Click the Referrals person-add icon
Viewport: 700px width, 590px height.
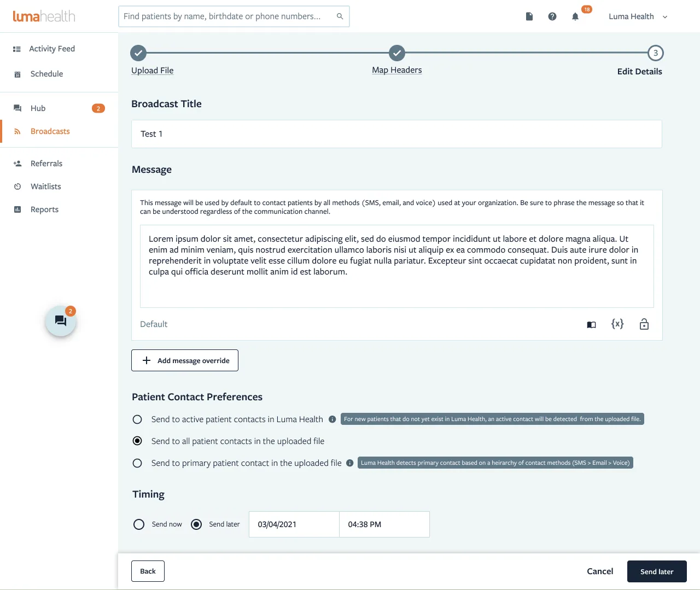[x=17, y=163]
